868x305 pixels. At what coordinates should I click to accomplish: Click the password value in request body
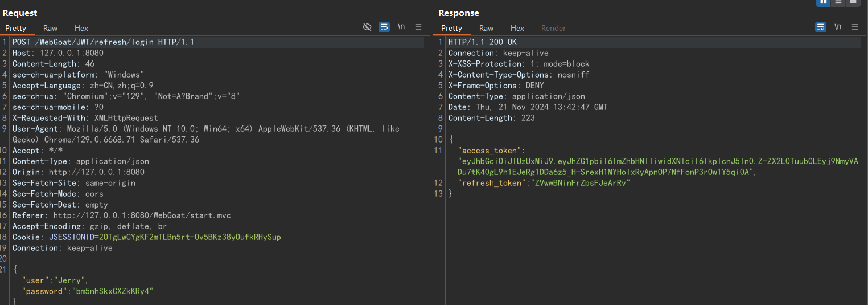tap(112, 291)
